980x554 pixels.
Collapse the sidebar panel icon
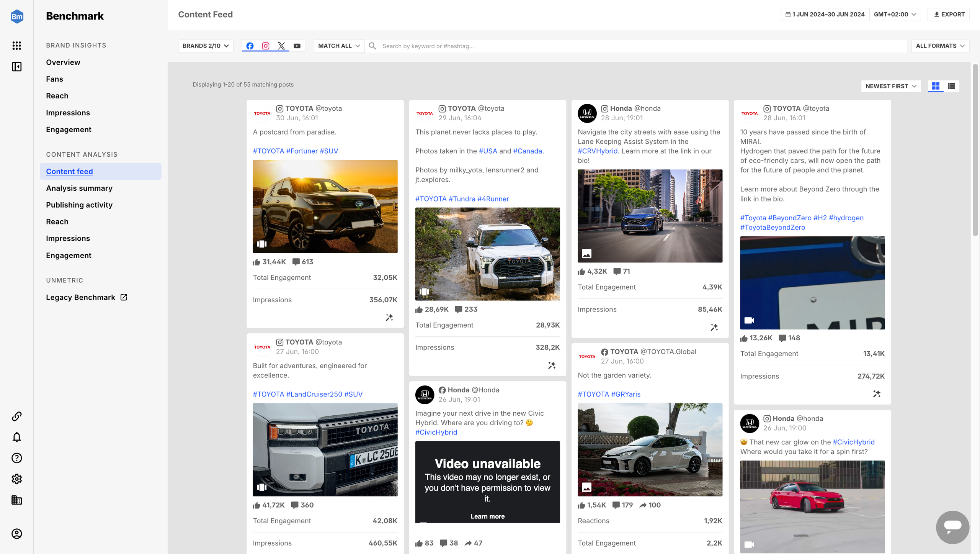17,67
